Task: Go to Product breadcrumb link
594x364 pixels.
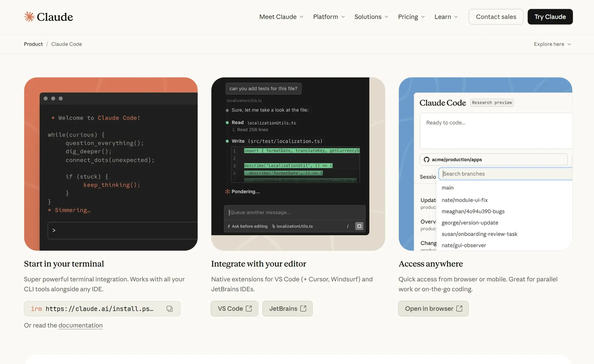Action: click(x=33, y=44)
